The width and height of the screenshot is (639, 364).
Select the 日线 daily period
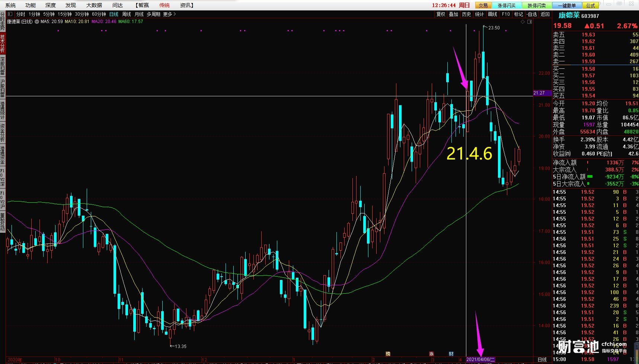[114, 14]
